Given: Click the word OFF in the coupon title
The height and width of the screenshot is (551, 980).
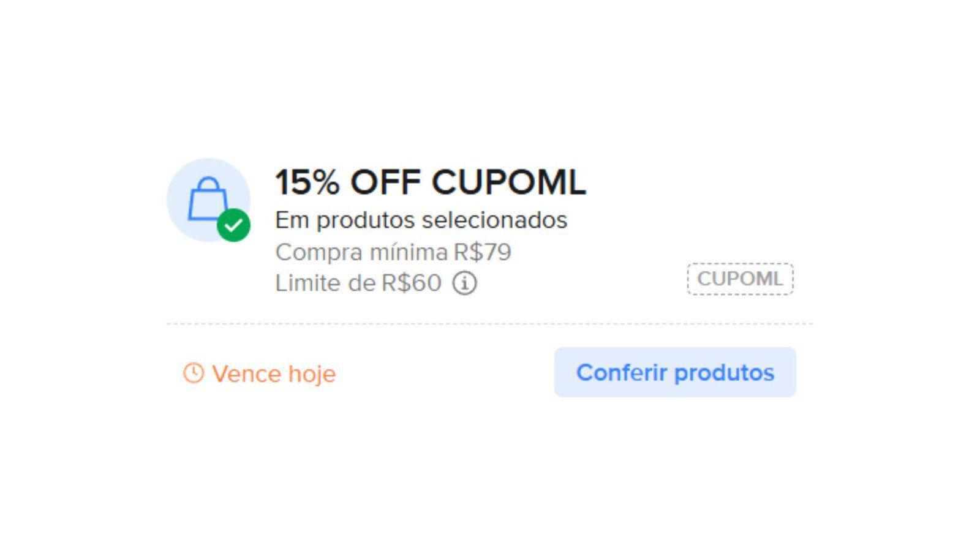Looking at the screenshot, I should pos(385,182).
